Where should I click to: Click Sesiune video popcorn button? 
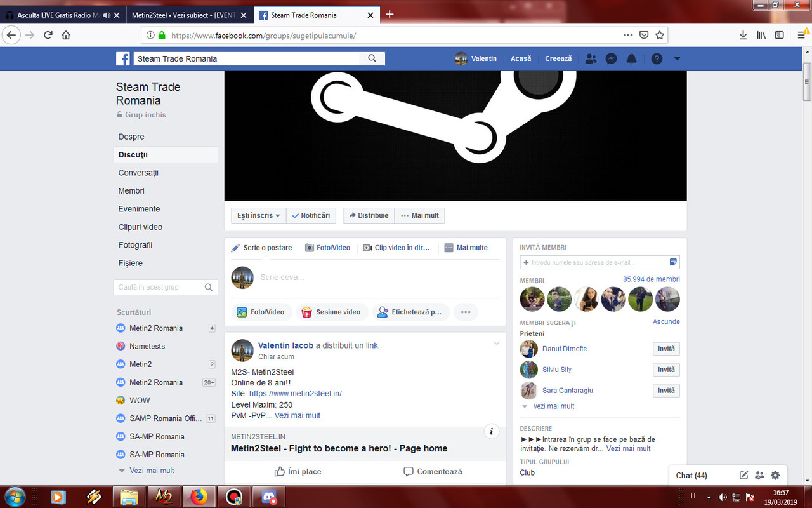pos(332,312)
